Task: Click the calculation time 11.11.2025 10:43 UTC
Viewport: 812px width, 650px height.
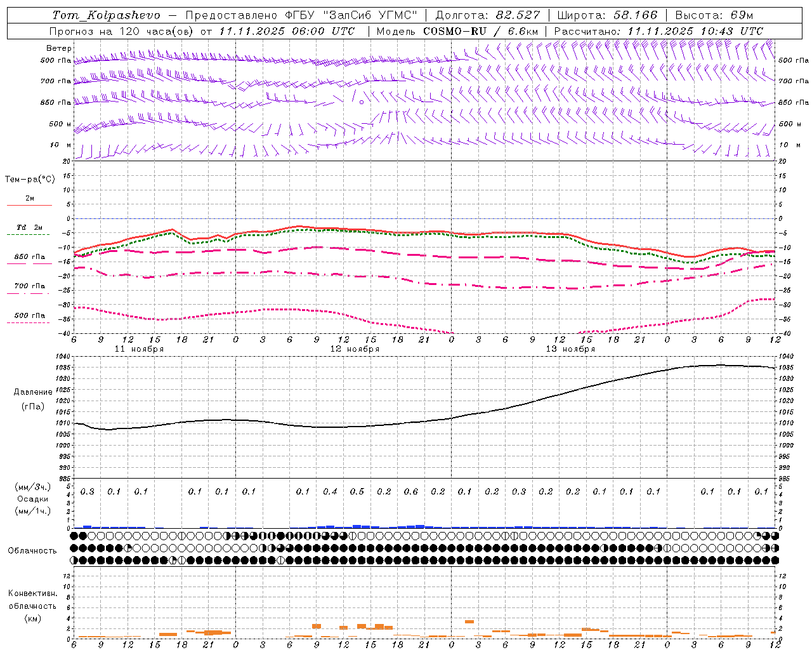Action: [x=695, y=31]
